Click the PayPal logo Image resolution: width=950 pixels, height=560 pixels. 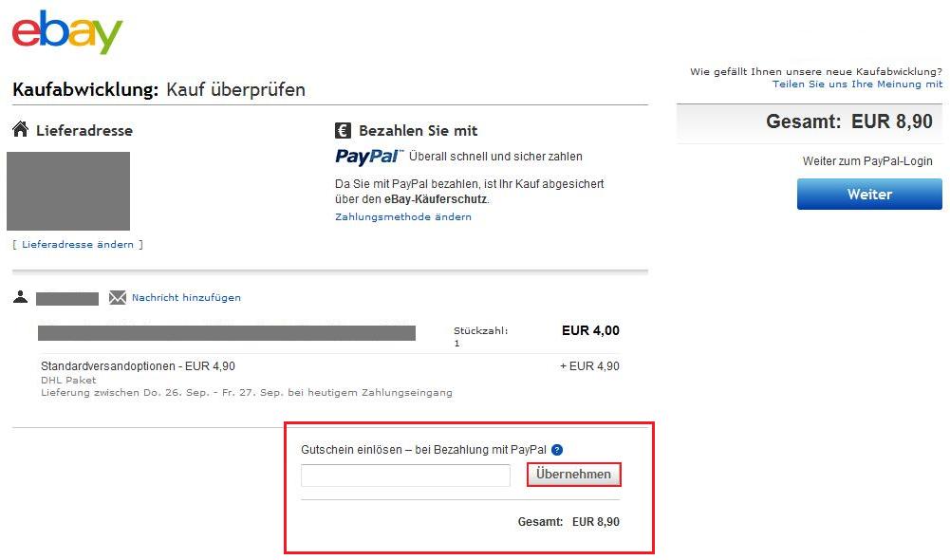tap(369, 157)
